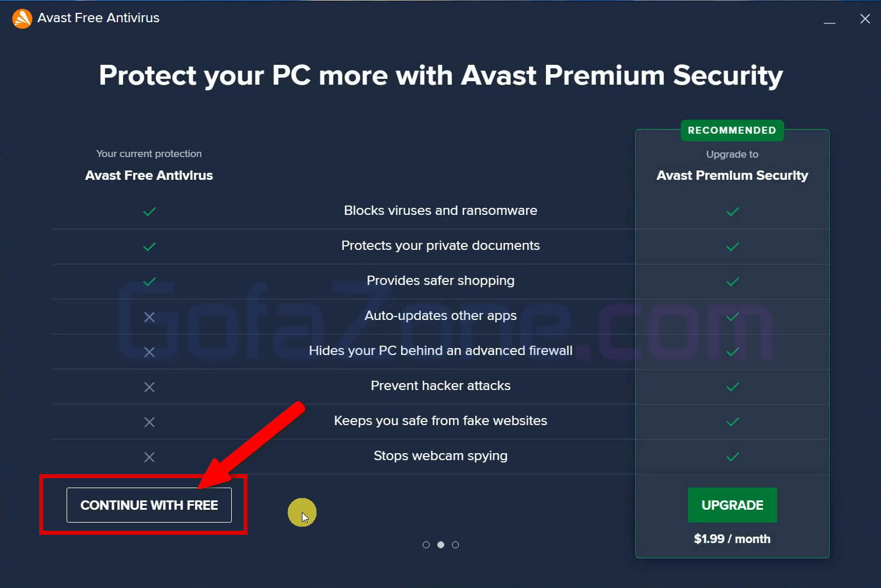Screen dimensions: 881x588
Task: Close the Avast Free Antivirus window
Action: click(x=865, y=19)
